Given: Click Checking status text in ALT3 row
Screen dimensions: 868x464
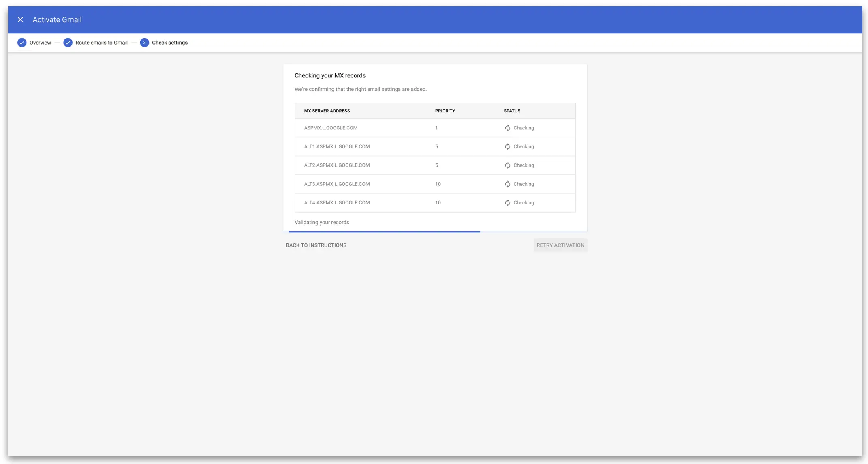Looking at the screenshot, I should [x=524, y=184].
